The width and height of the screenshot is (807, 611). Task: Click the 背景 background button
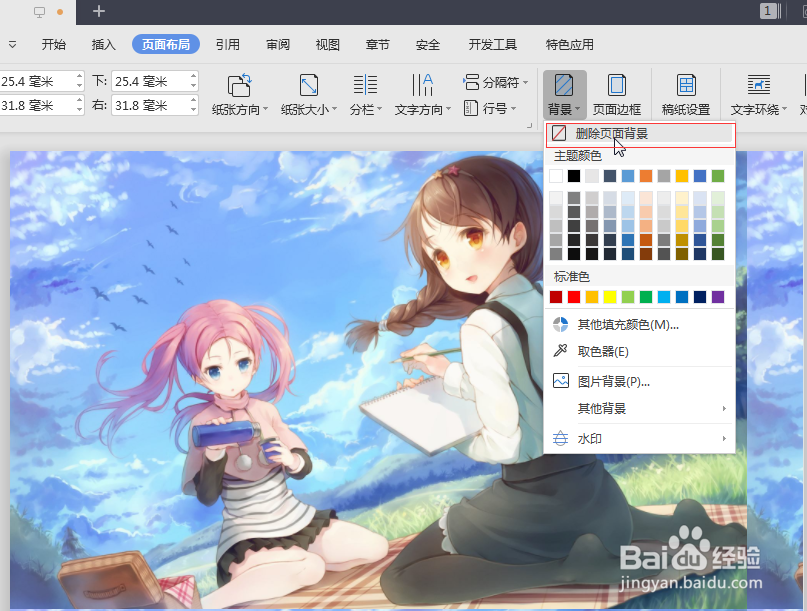click(x=565, y=93)
